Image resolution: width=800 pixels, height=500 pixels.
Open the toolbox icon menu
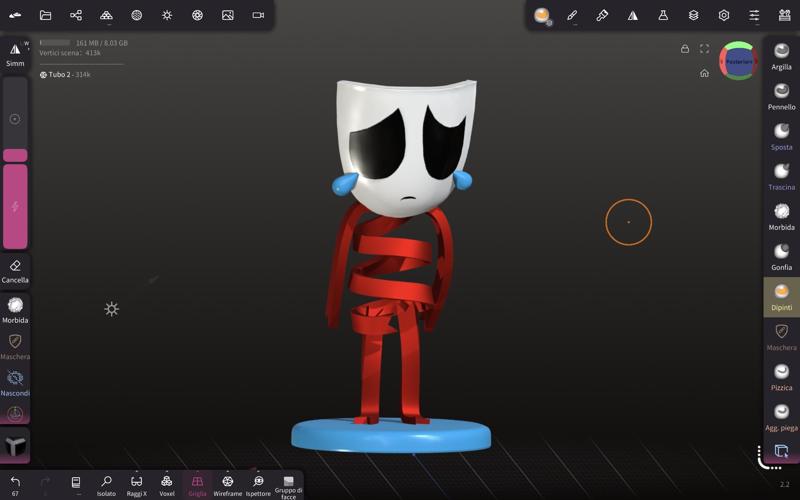(x=785, y=15)
